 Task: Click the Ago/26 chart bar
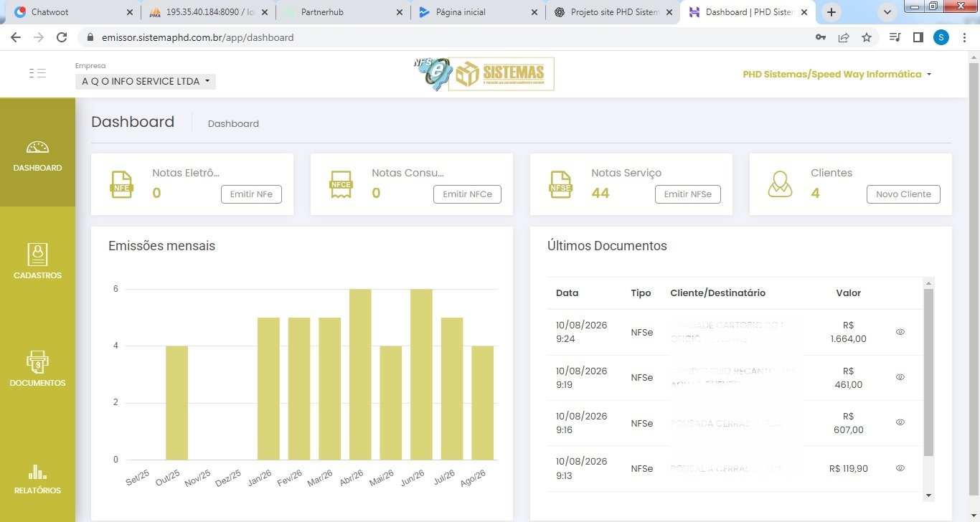pos(483,402)
